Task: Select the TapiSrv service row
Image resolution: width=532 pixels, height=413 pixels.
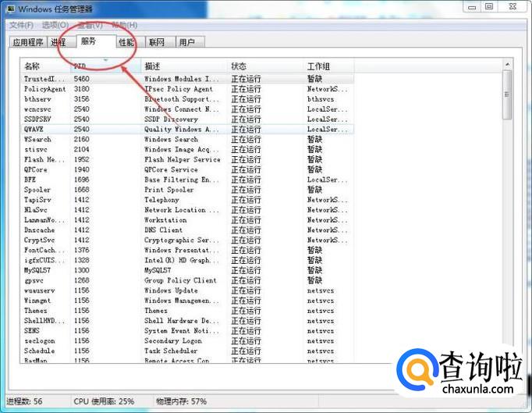Action: (187, 200)
